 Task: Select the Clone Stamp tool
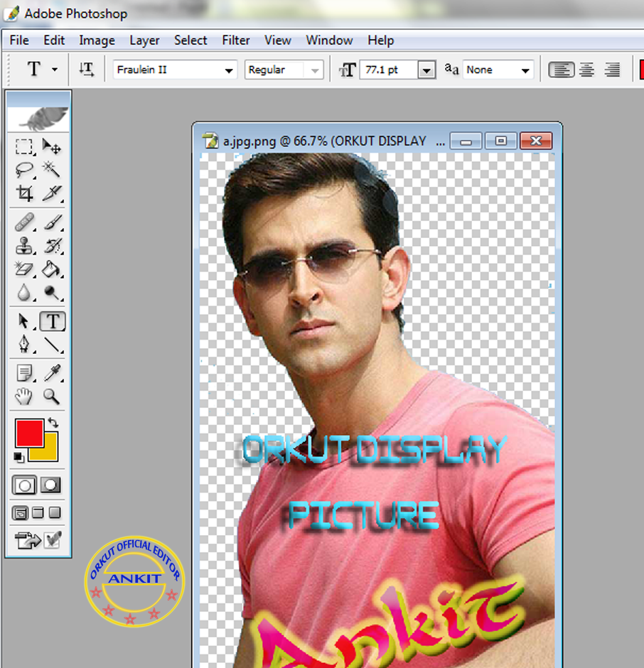[23, 245]
